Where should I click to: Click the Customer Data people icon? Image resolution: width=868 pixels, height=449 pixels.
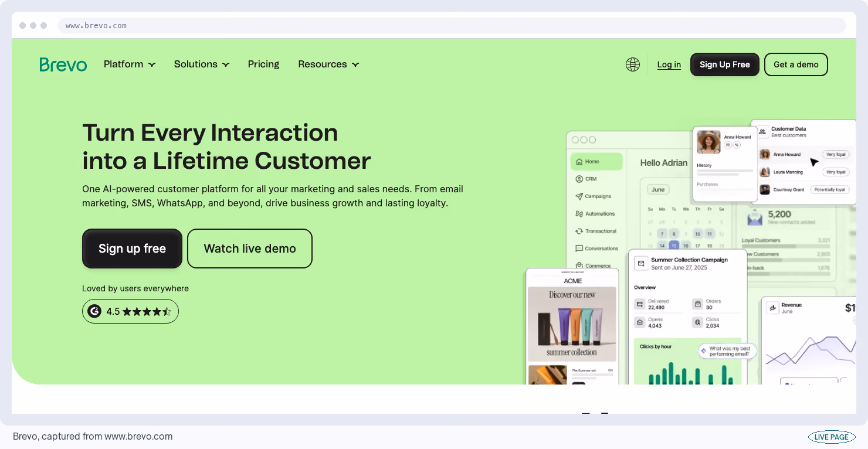pos(762,132)
